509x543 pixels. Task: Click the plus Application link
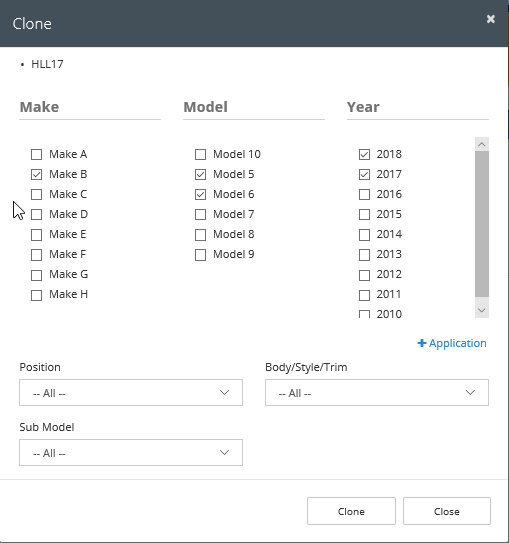(x=452, y=343)
